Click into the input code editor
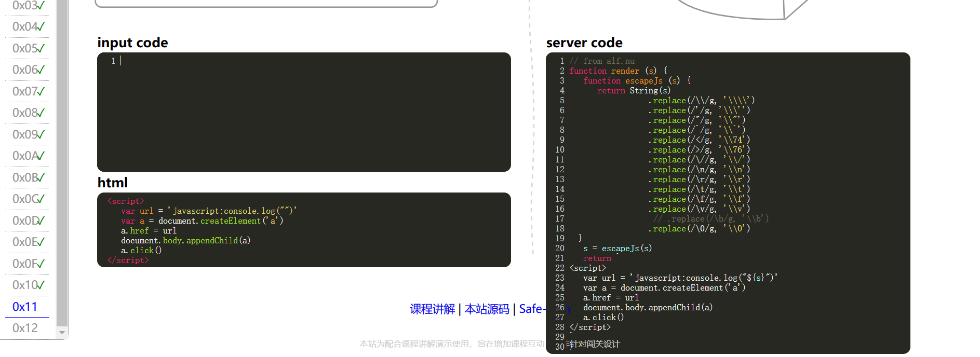The image size is (980, 357). click(304, 112)
